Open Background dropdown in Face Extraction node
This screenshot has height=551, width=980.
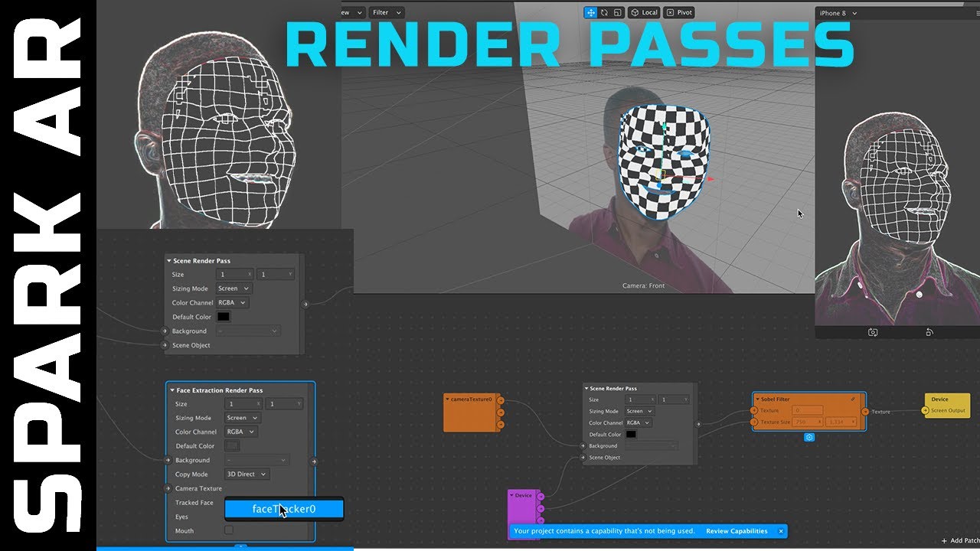coord(256,460)
